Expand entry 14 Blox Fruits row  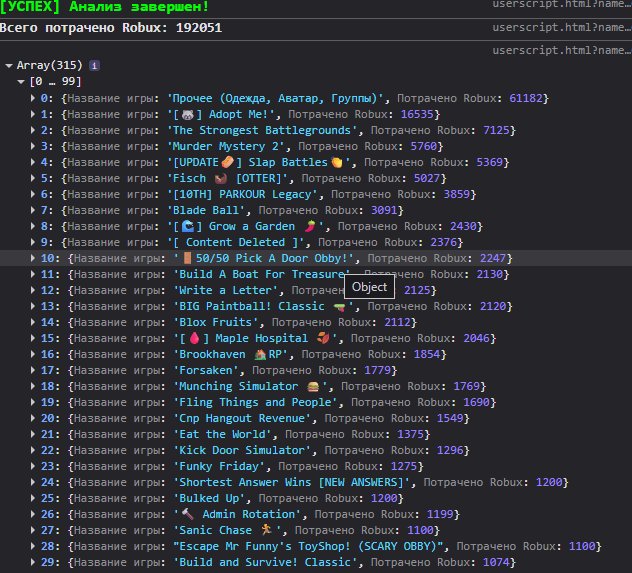coord(33,322)
